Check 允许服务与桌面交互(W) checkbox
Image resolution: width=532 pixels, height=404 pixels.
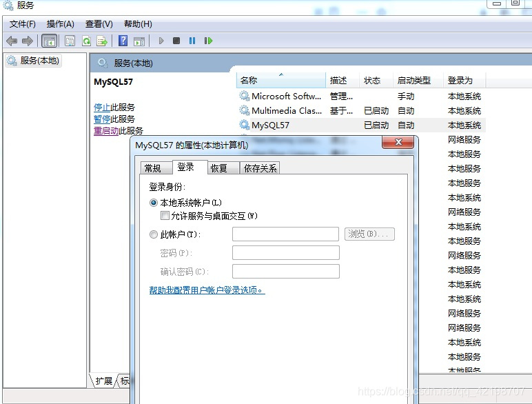[x=165, y=216]
